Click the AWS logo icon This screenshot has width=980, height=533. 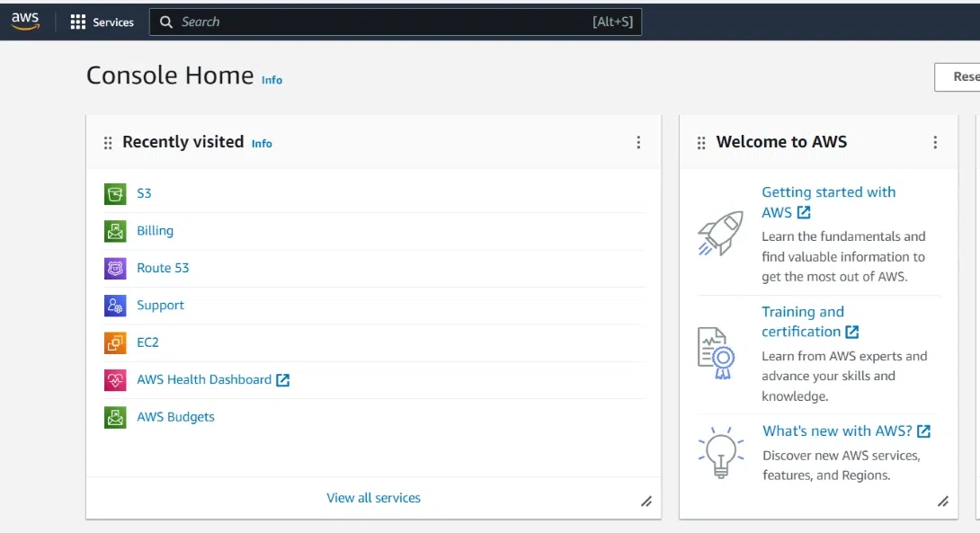[x=25, y=22]
